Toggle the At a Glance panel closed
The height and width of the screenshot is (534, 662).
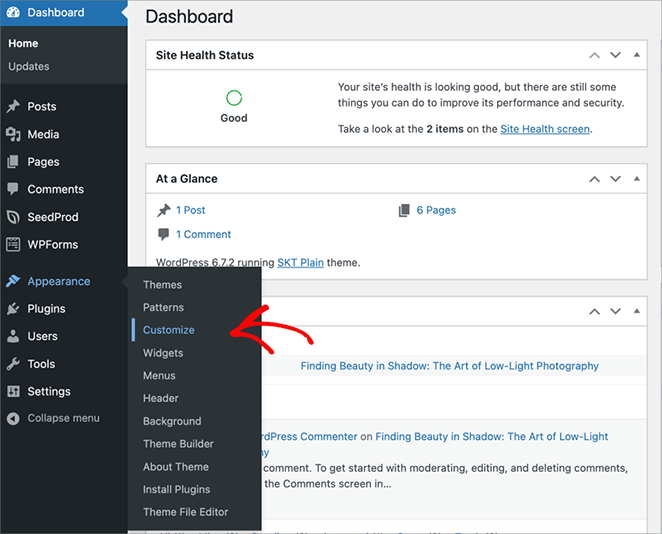[x=638, y=179]
